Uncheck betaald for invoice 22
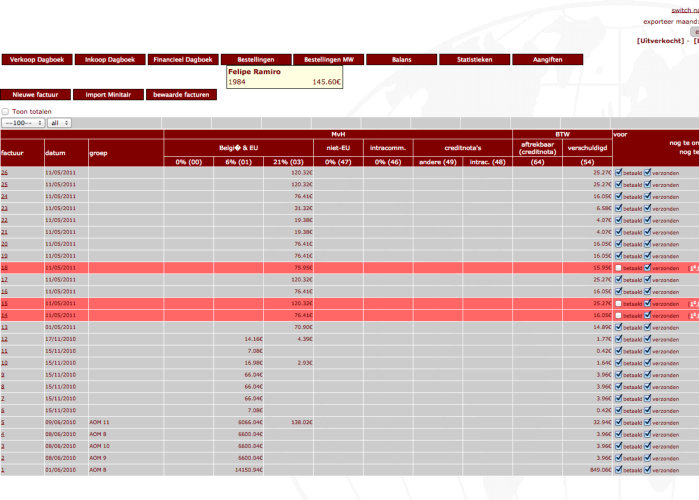The height and width of the screenshot is (500, 699). coord(618,220)
